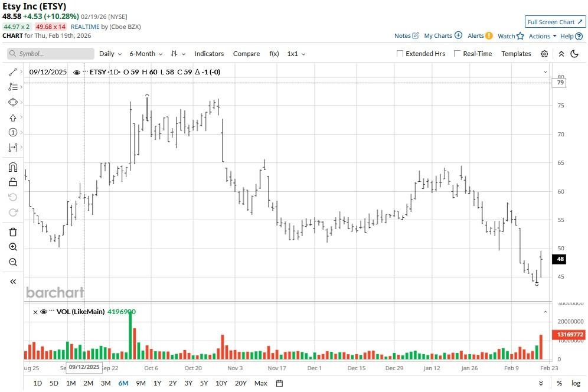Select the 1Y range tab
Screen dimensions: 588x392
pos(157,383)
